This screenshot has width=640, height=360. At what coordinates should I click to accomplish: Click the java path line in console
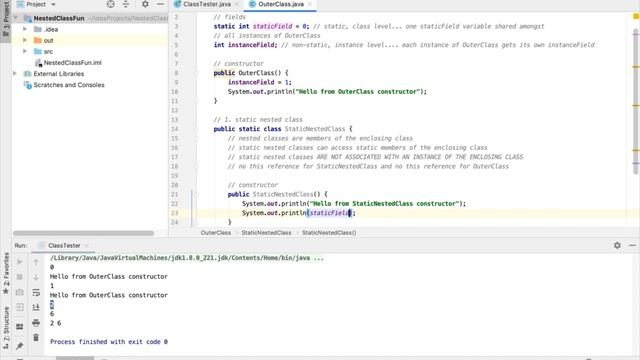pos(187,258)
